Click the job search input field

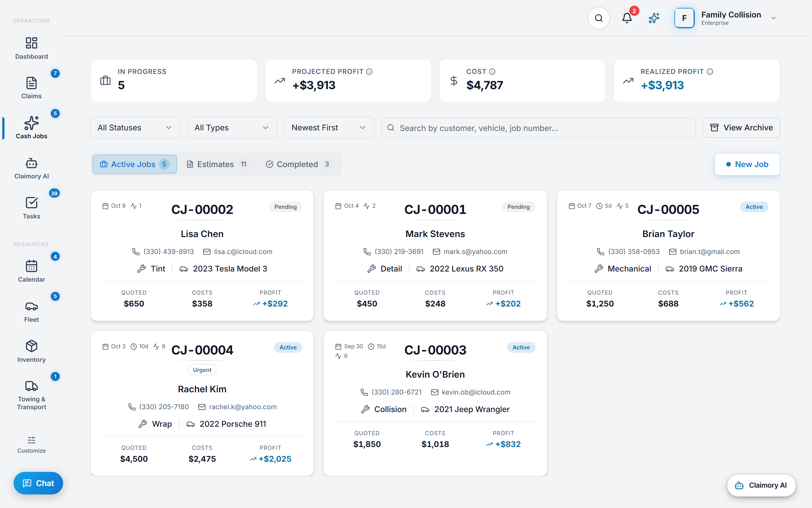(x=538, y=128)
